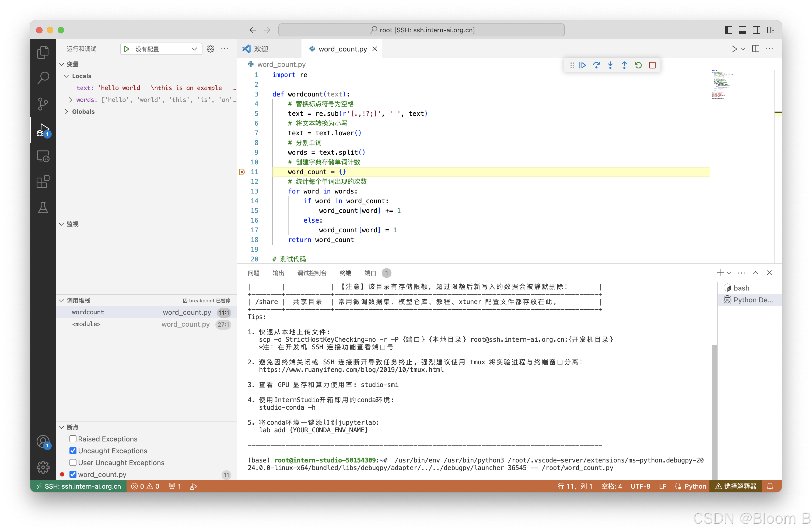Image resolution: width=812 pixels, height=532 pixels.
Task: Stop debugging with the red square
Action: tap(653, 65)
